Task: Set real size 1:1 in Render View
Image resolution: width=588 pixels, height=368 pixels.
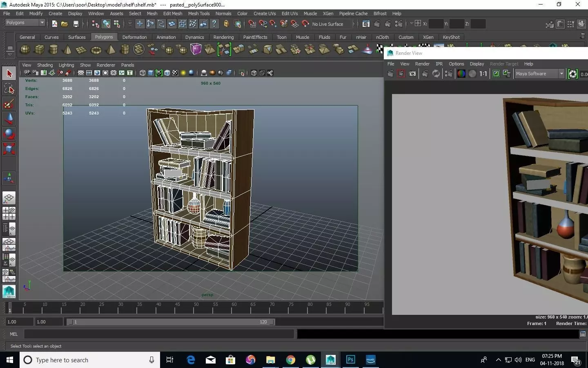Action: [483, 74]
